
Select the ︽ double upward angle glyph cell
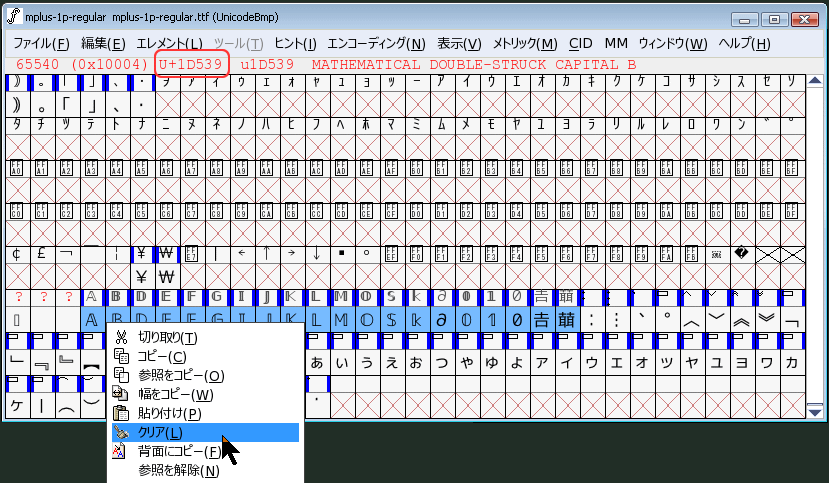(742, 320)
